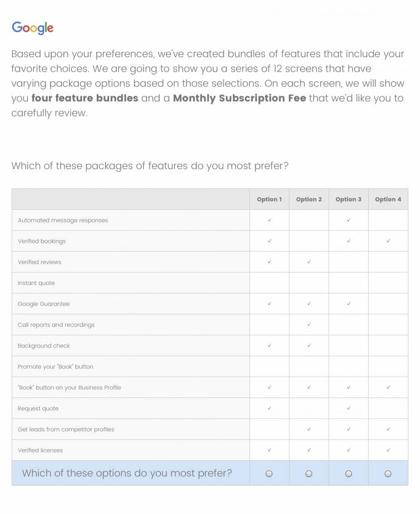
Task: Click the Option 4 column header
Action: (x=388, y=199)
